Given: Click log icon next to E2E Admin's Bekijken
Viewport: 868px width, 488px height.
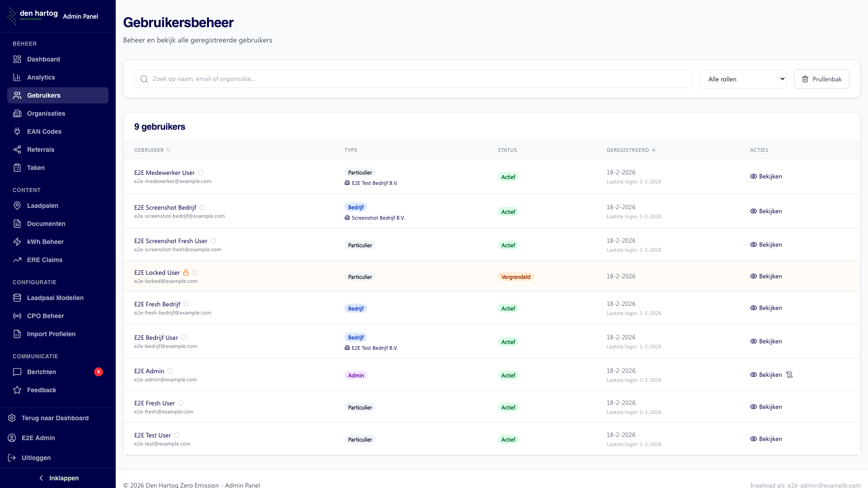Looking at the screenshot, I should [x=789, y=375].
